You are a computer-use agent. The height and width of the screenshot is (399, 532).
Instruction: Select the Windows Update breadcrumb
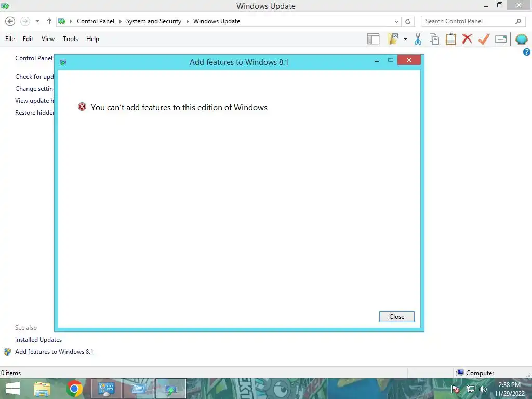coord(217,21)
